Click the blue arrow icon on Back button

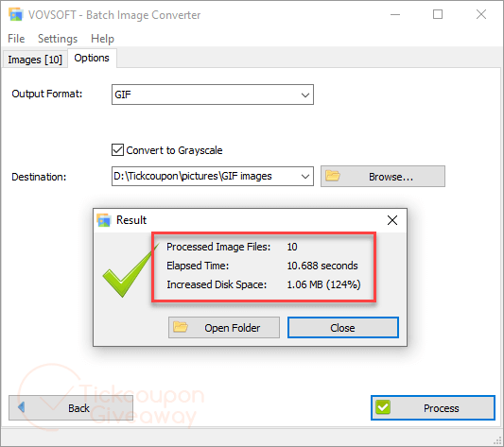tap(21, 407)
